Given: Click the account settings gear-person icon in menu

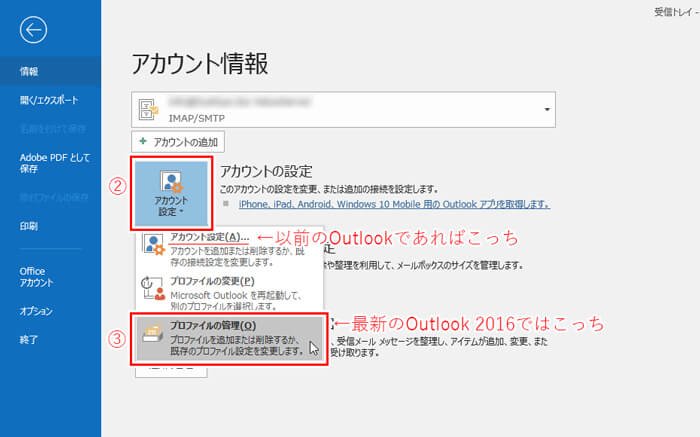Looking at the screenshot, I should point(153,244).
